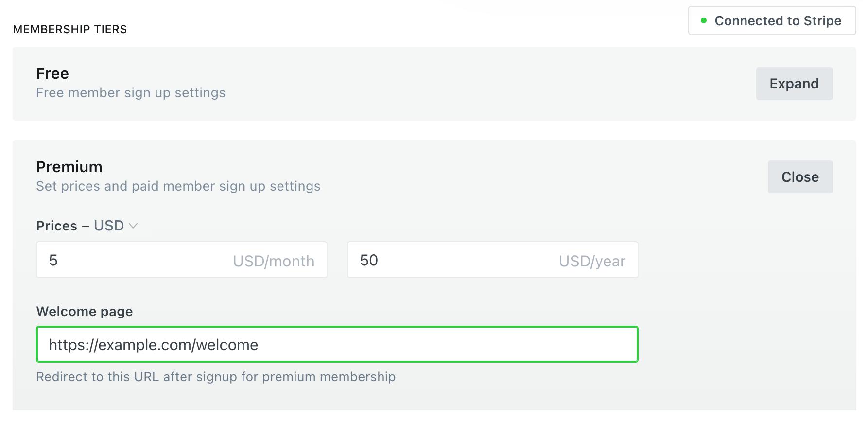
Task: Click the Welcome page field label
Action: click(x=85, y=311)
